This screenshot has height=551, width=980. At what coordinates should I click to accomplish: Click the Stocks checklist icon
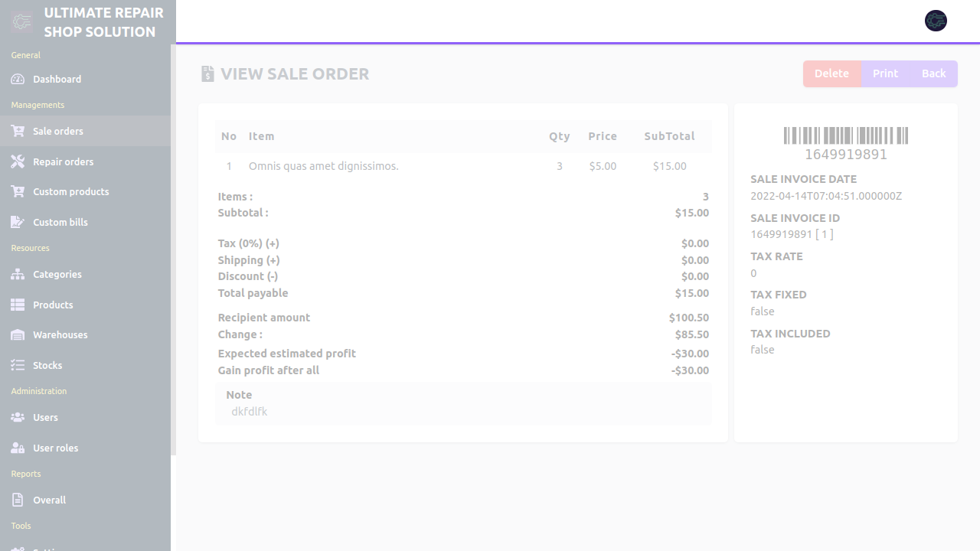click(18, 366)
